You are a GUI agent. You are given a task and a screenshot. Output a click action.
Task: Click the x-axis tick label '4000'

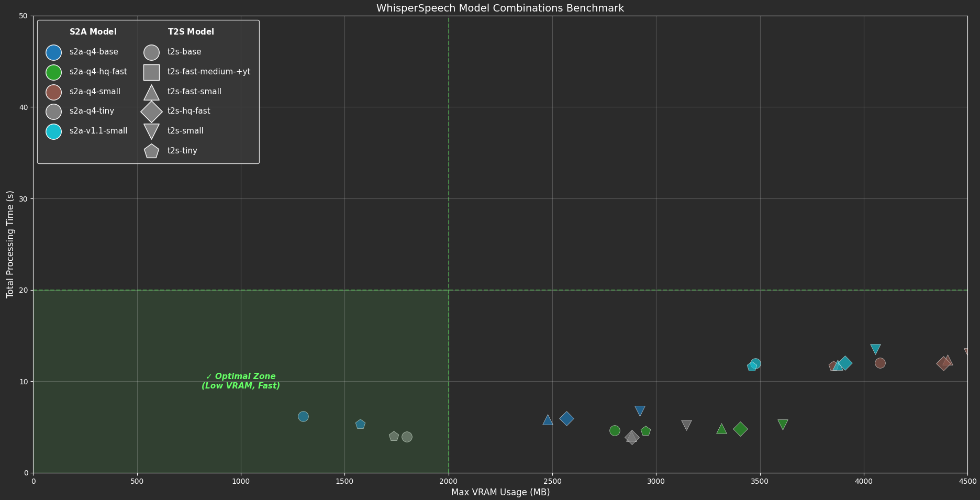[x=864, y=481]
